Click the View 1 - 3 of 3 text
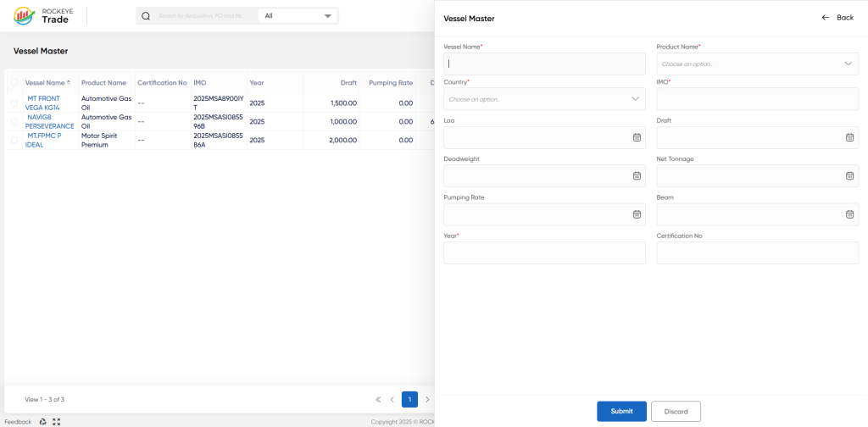 [44, 399]
